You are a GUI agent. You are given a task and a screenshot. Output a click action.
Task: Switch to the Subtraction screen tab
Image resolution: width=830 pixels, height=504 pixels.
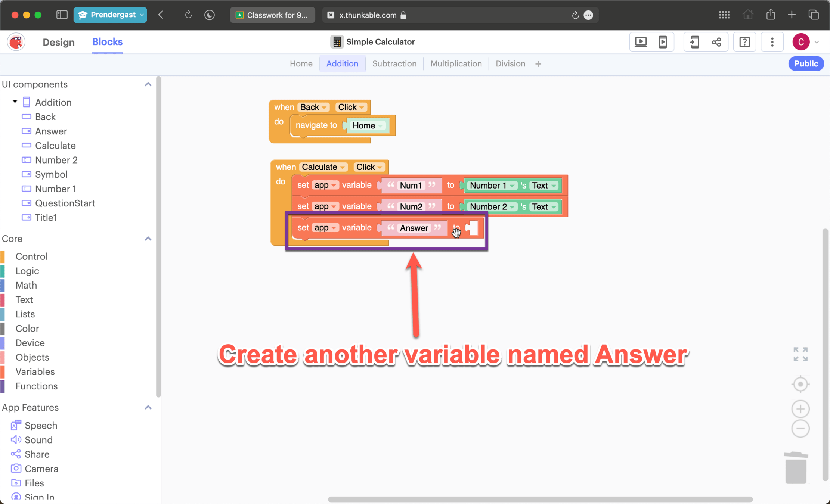click(394, 64)
